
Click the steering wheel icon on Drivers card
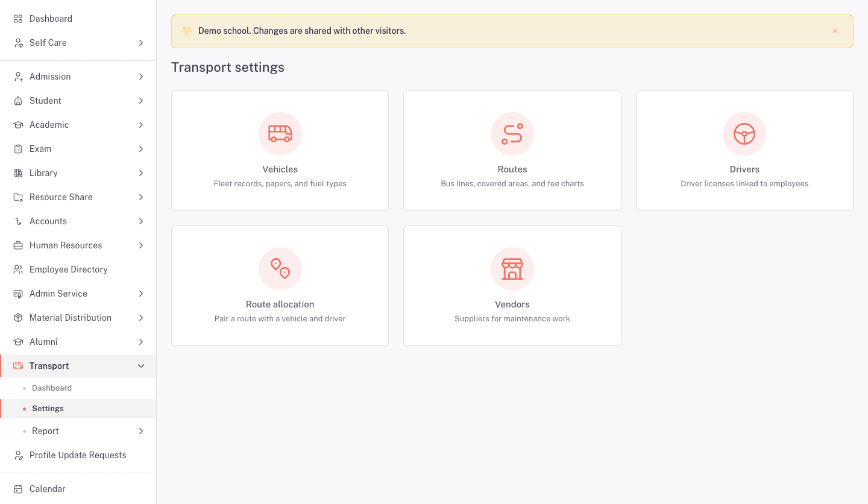pyautogui.click(x=744, y=134)
